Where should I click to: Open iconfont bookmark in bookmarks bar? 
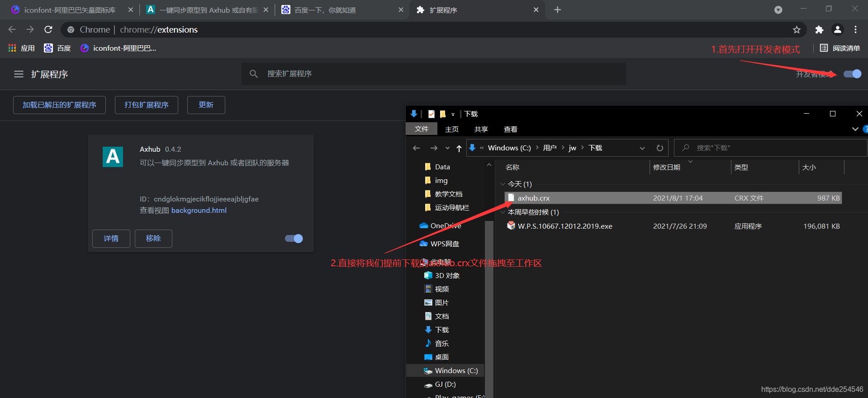118,48
